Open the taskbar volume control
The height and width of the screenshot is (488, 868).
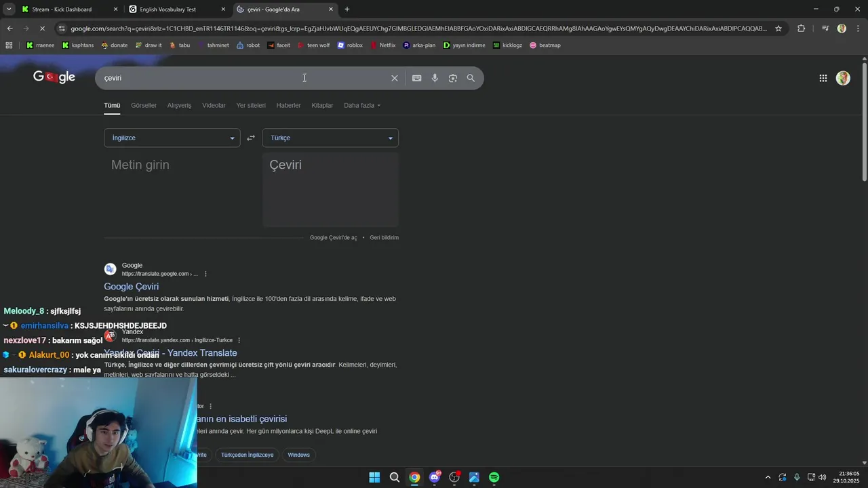(823, 477)
